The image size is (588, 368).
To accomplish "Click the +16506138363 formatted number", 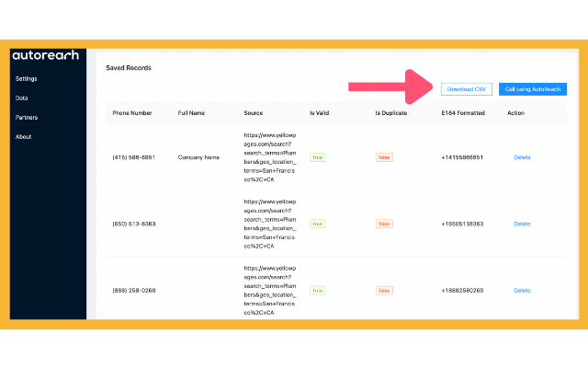I will point(462,224).
